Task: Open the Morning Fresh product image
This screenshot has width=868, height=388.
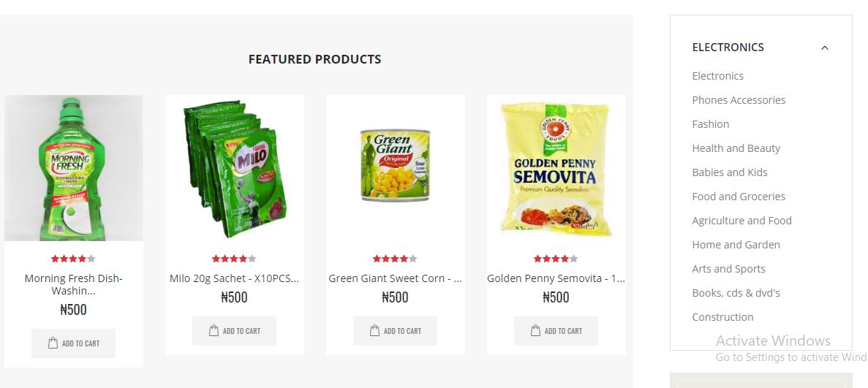Action: 74,168
